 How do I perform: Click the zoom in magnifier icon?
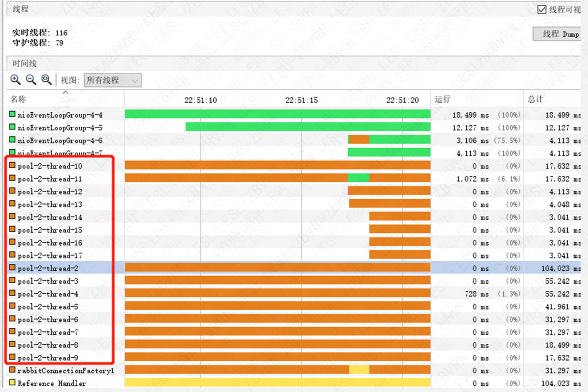pos(15,80)
